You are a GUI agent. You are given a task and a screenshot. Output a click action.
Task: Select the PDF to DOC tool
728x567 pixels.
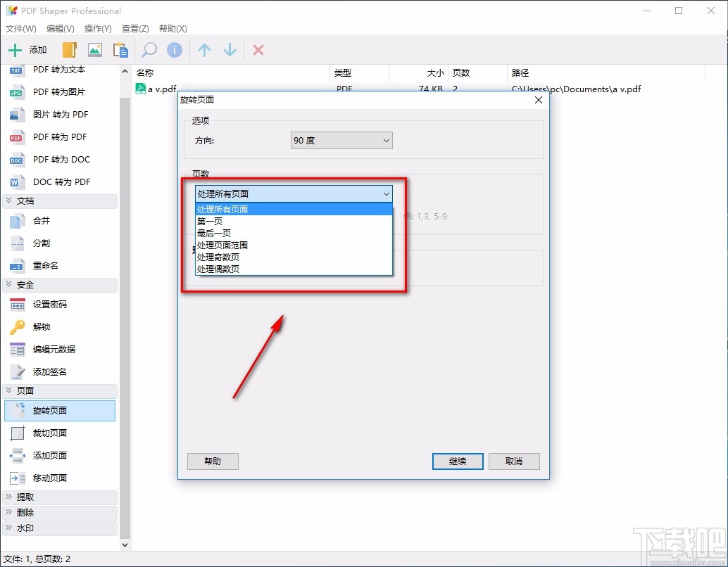point(59,159)
